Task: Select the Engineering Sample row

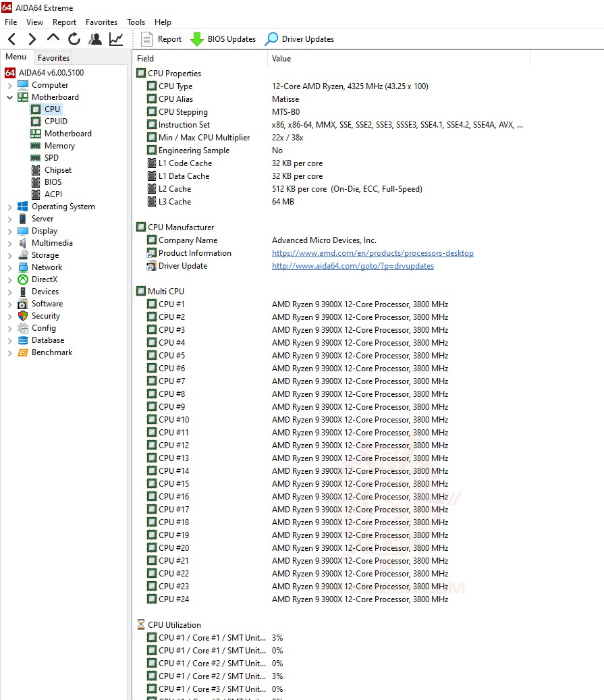Action: (331, 151)
